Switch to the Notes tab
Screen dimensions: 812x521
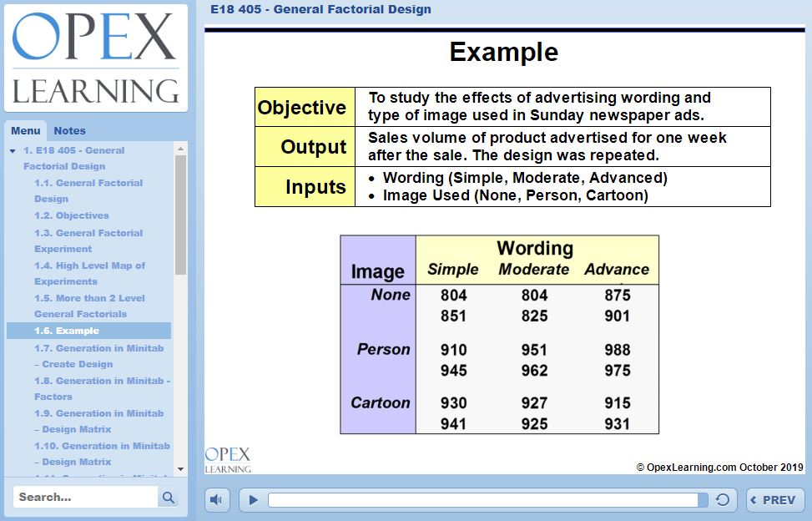point(69,130)
